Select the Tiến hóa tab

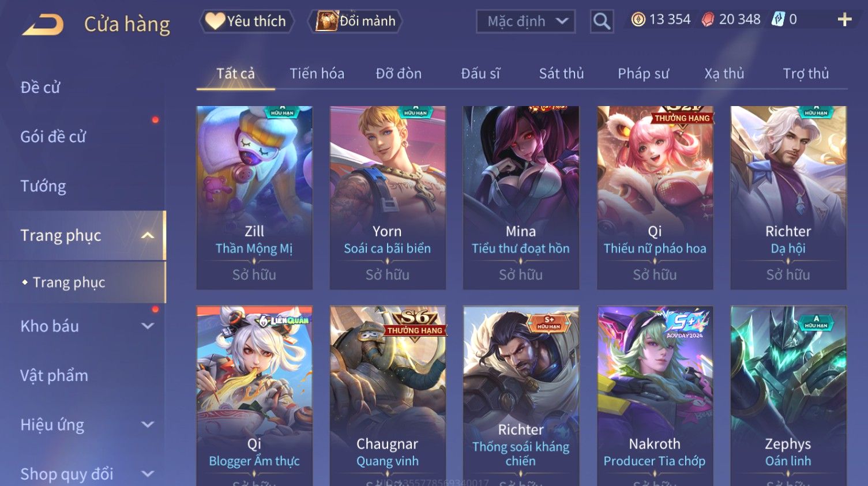[317, 73]
